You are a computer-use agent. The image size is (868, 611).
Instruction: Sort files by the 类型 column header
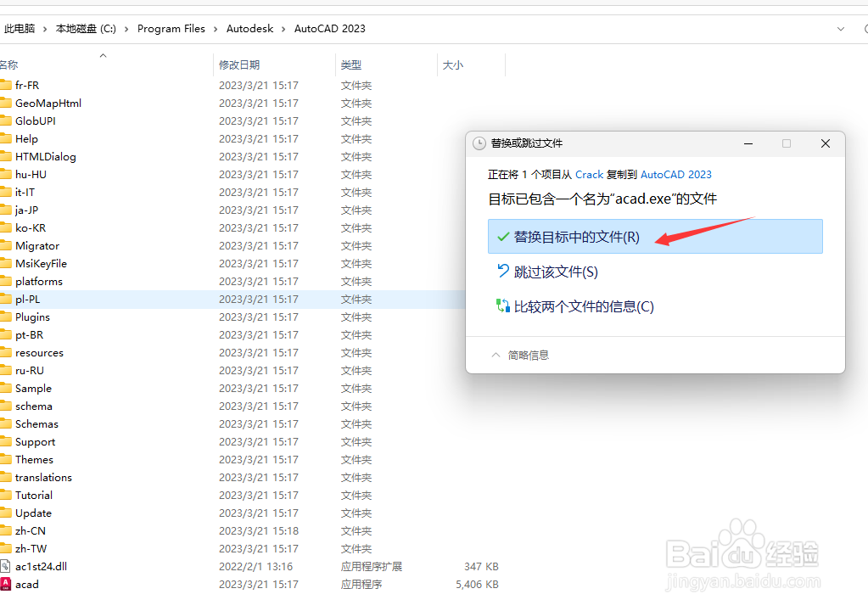(351, 64)
